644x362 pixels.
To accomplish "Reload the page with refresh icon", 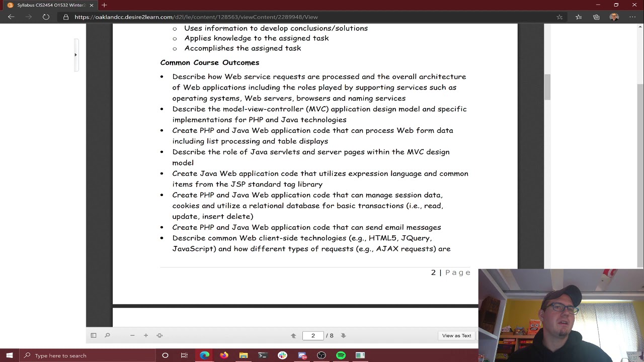I will tap(46, 17).
